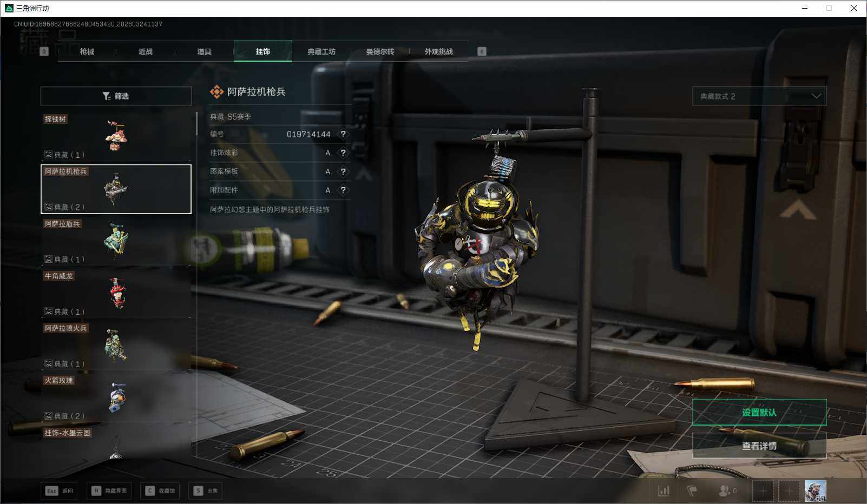
Task: Show the 附加配件 help tooltip
Action: tap(343, 190)
